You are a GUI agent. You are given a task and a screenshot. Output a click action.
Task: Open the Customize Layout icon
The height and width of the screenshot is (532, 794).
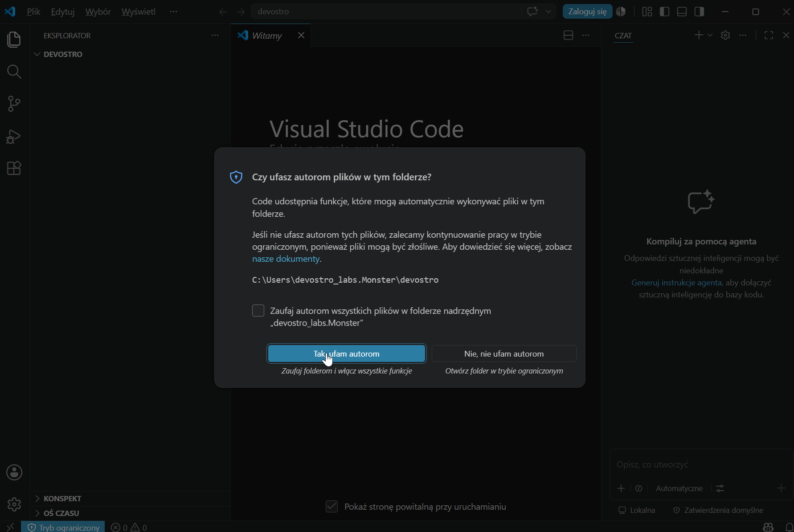[647, 12]
